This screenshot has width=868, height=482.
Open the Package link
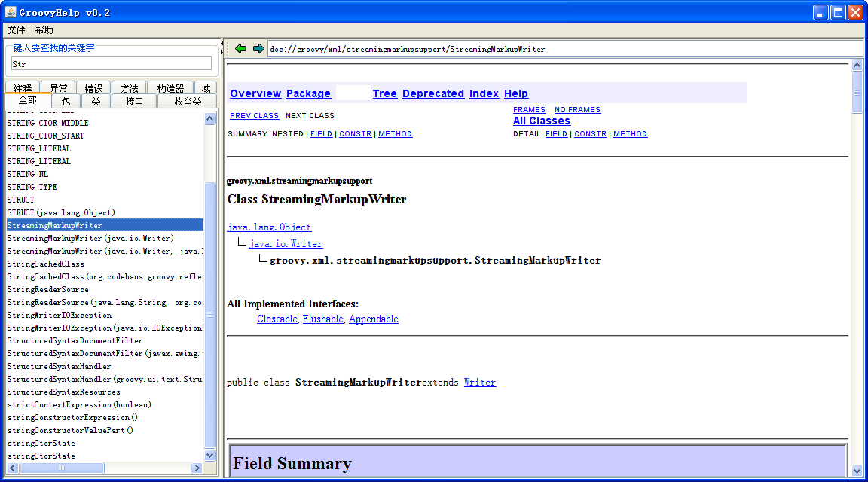tap(308, 93)
